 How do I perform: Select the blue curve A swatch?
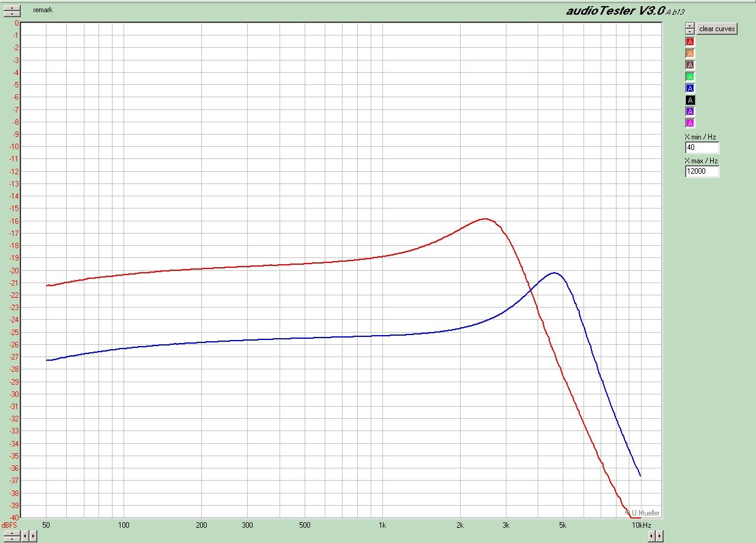coord(690,88)
